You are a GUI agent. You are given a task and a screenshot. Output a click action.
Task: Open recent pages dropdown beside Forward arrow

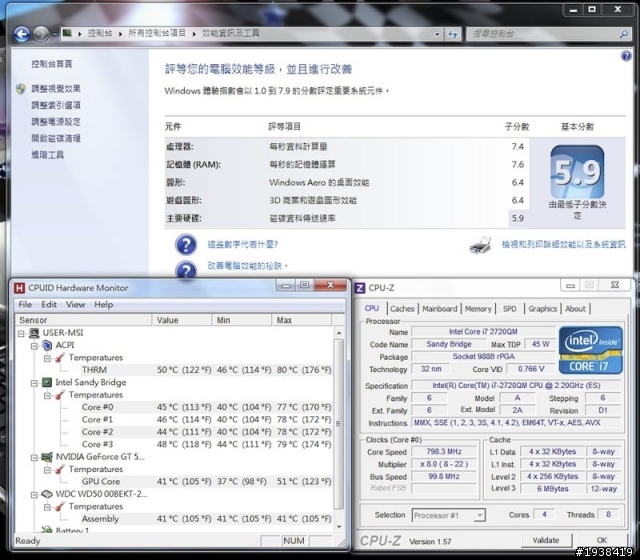coord(54,35)
